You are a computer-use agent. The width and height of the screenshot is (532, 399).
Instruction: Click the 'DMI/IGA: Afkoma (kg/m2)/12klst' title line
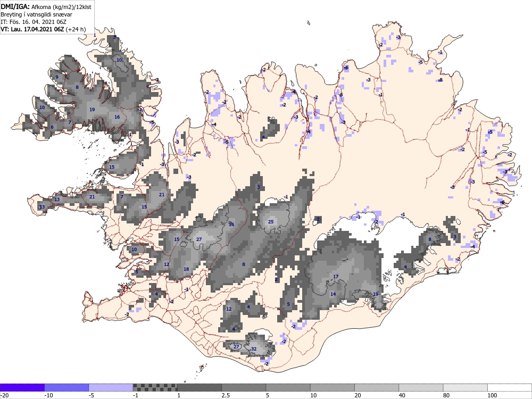coord(46,6)
